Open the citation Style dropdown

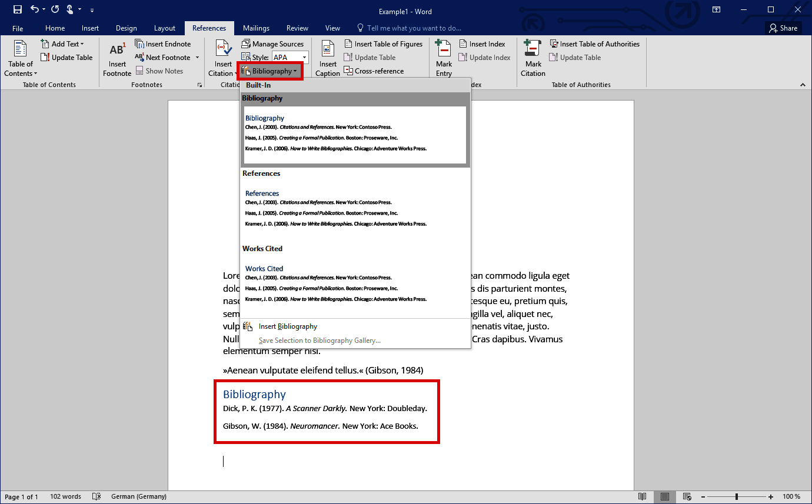coord(304,57)
